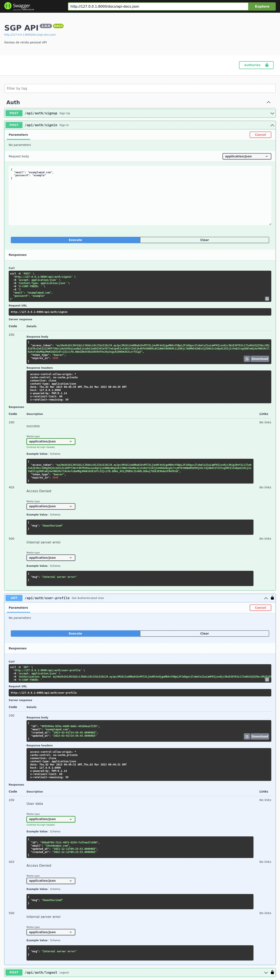Select Example Value for the User data response
The height and width of the screenshot is (980, 280).
click(x=37, y=831)
